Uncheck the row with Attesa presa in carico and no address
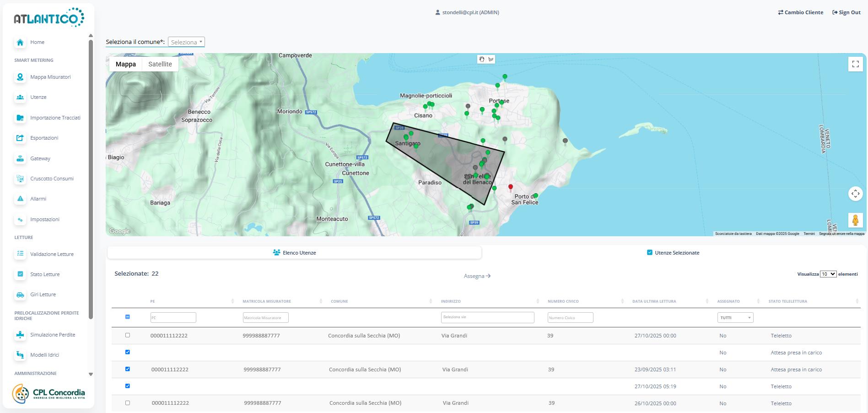Screen dimensions: 868x413 pyautogui.click(x=128, y=352)
